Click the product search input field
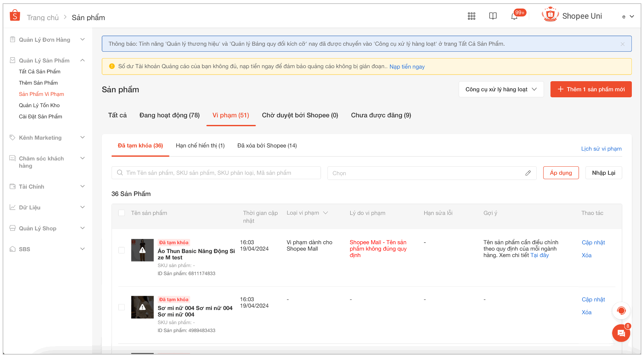 tap(216, 173)
